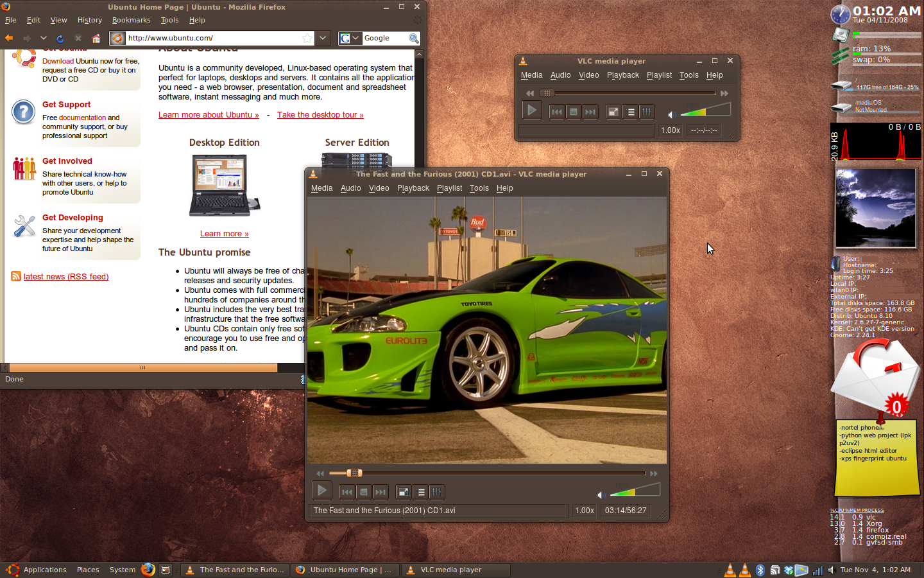This screenshot has width=924, height=578.
Task: Click the Firefox Back arrow
Action: click(9, 39)
